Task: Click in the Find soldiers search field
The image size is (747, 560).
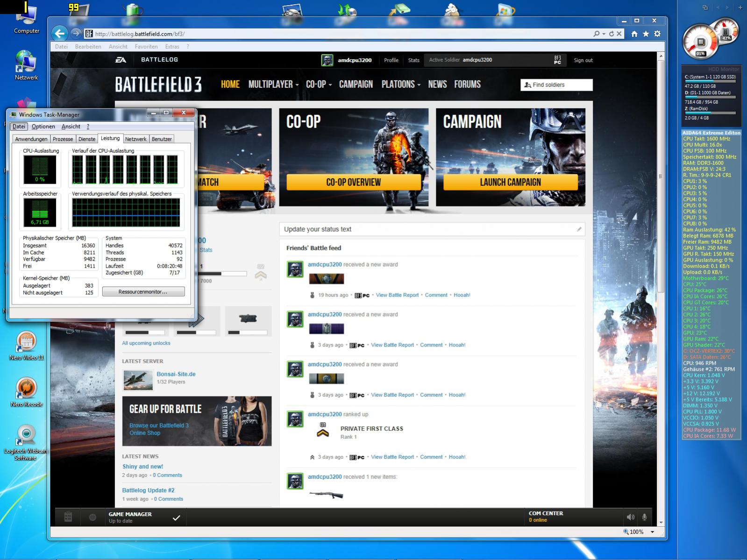Action: pos(557,85)
